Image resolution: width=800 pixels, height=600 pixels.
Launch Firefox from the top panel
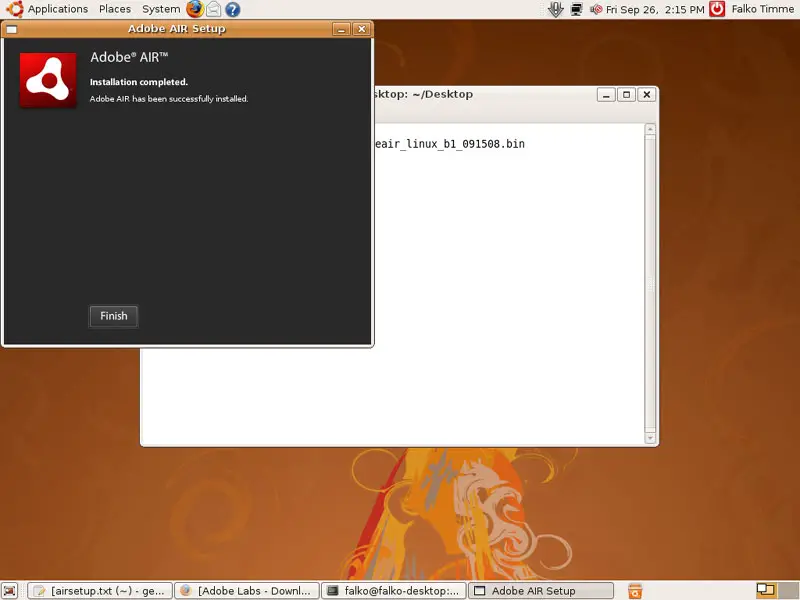(x=194, y=9)
